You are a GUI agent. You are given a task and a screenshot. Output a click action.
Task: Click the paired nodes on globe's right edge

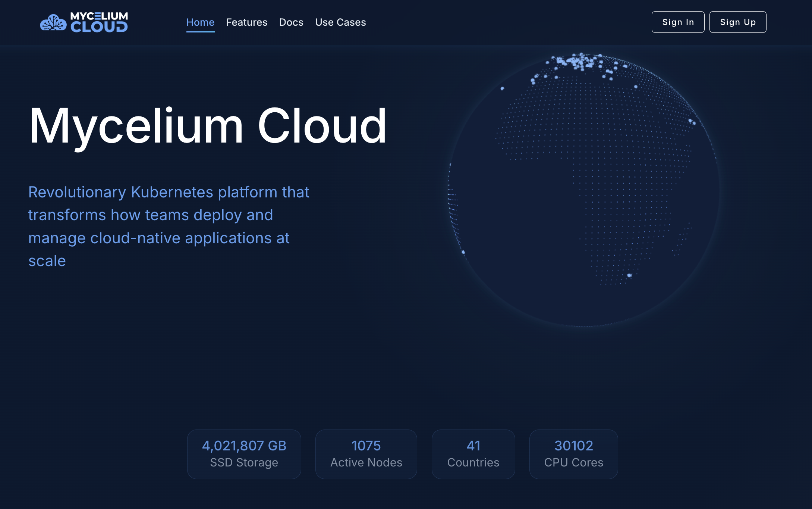(x=692, y=122)
